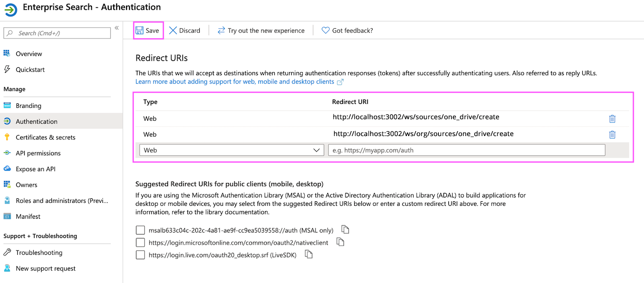Check the MSAL only redirect URI checkbox
Viewport: 644px width, 283px height.
pos(140,230)
